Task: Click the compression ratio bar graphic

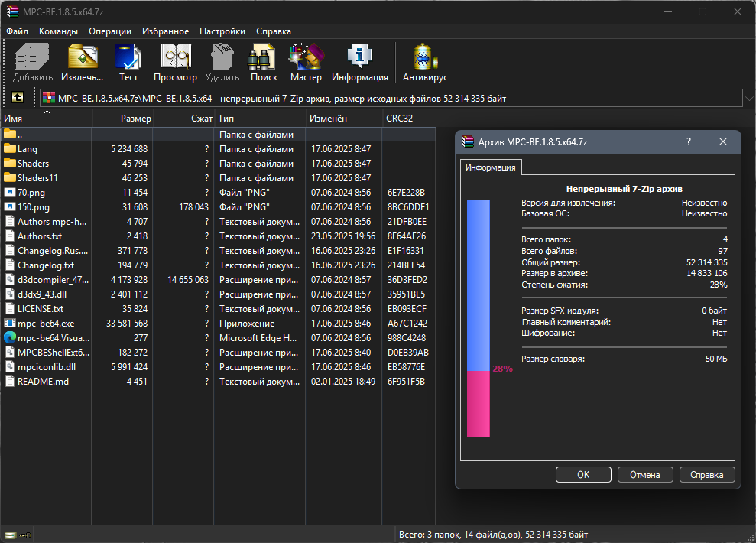Action: pos(479,319)
